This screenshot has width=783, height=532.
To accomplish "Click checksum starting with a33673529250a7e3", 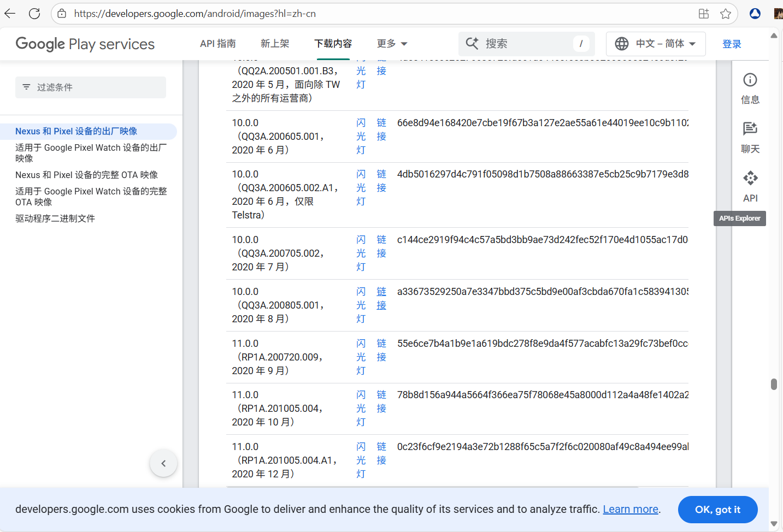I will pyautogui.click(x=543, y=292).
